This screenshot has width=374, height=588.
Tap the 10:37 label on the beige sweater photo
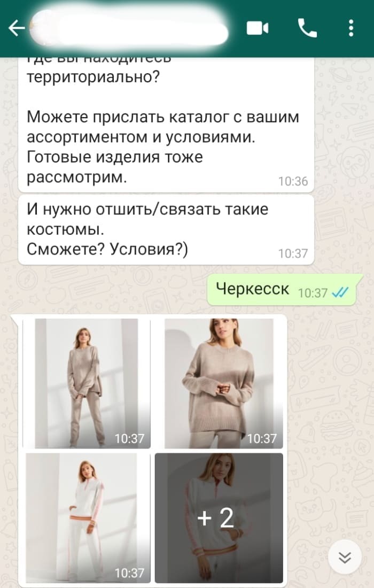(262, 438)
